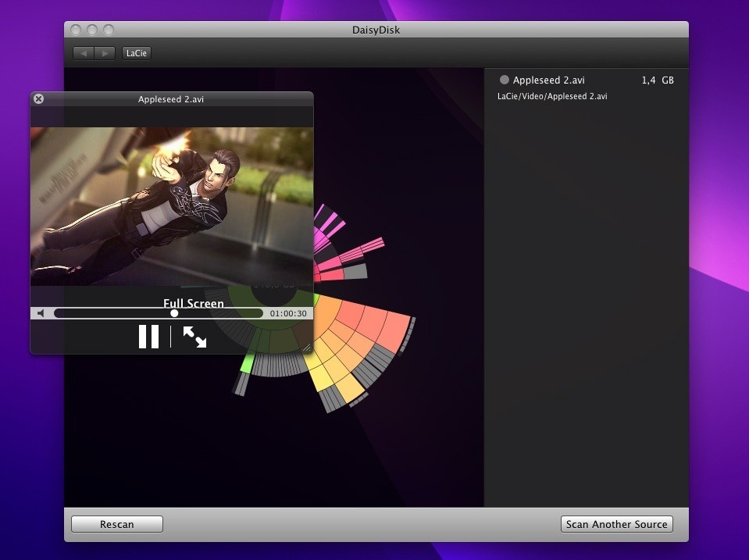
Task: Click the DaisyDisk window close button
Action: (76, 30)
